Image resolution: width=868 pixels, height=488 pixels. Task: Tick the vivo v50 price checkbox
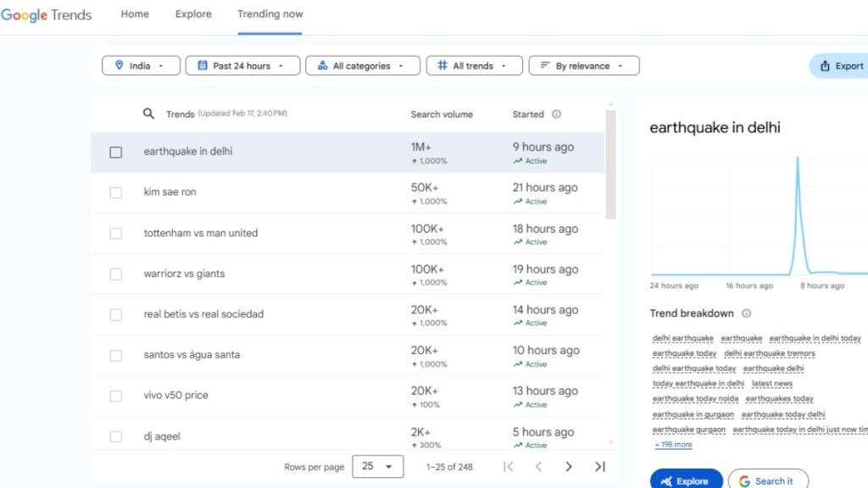tap(116, 396)
